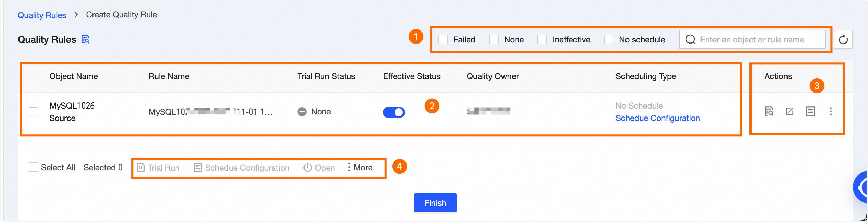Go back via Quality Rules breadcrumb
The height and width of the screenshot is (222, 868).
click(x=42, y=15)
